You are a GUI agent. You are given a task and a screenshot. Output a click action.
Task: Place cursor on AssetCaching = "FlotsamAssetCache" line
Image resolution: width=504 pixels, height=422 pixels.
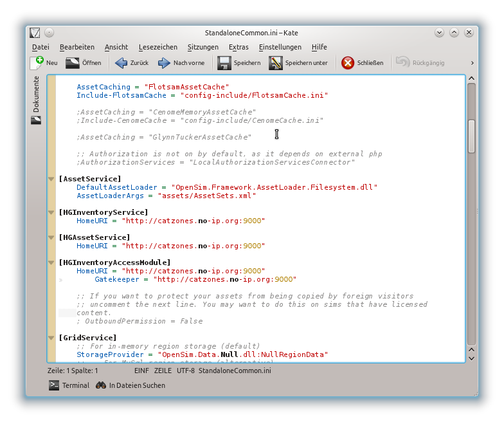pos(153,87)
